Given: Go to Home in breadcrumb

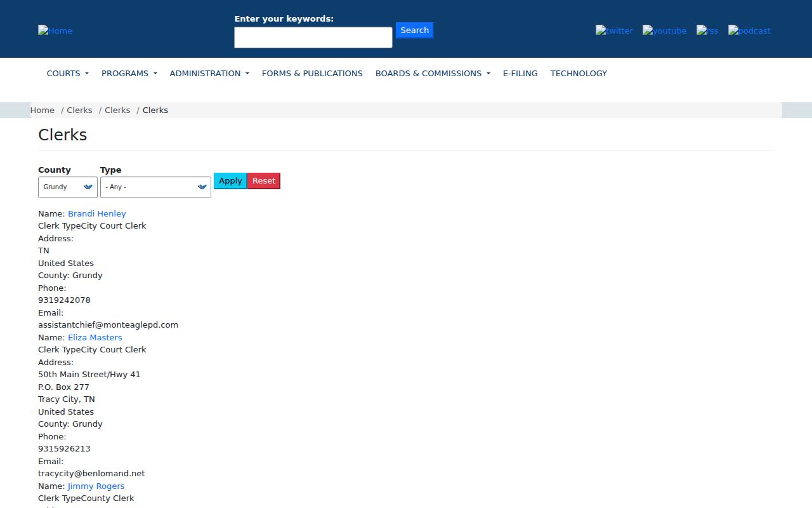Looking at the screenshot, I should [43, 110].
